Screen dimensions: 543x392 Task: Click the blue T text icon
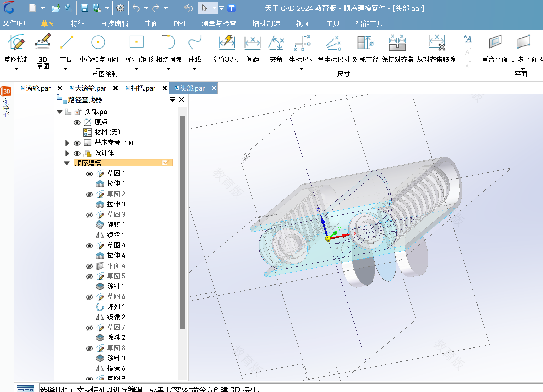click(x=231, y=8)
